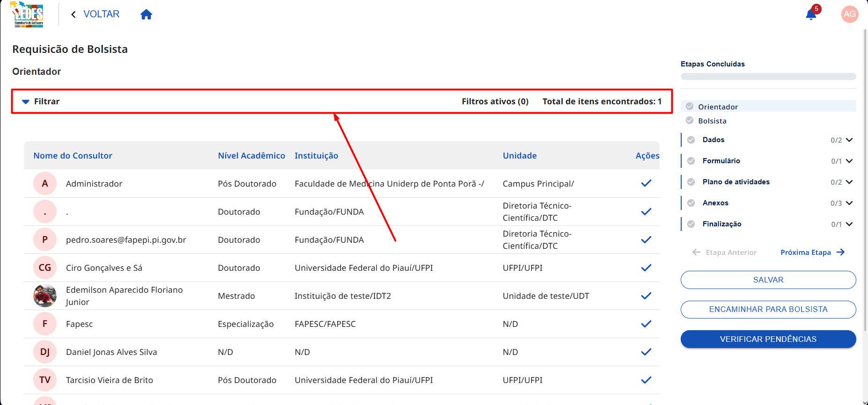Click the Etapas Concluídas progress bar

768,76
